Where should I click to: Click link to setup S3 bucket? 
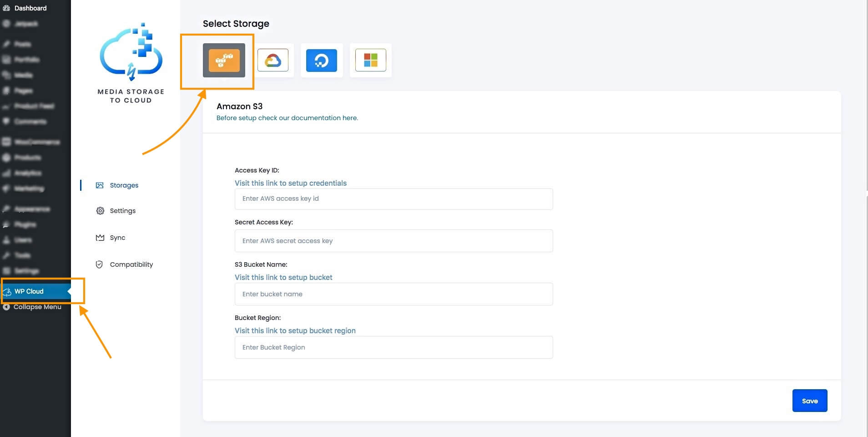point(283,277)
